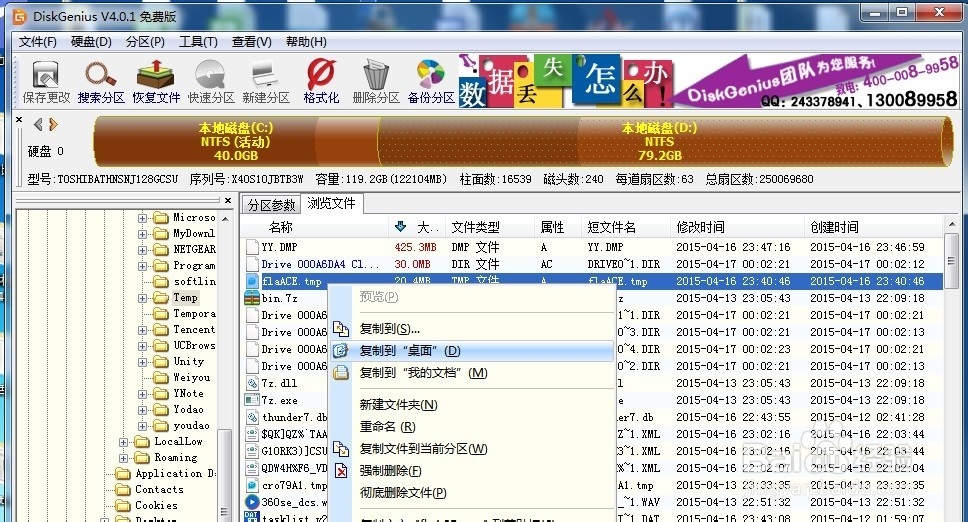The height and width of the screenshot is (522, 968).
Task: Sort by 短文件名 column header
Action: click(x=625, y=226)
